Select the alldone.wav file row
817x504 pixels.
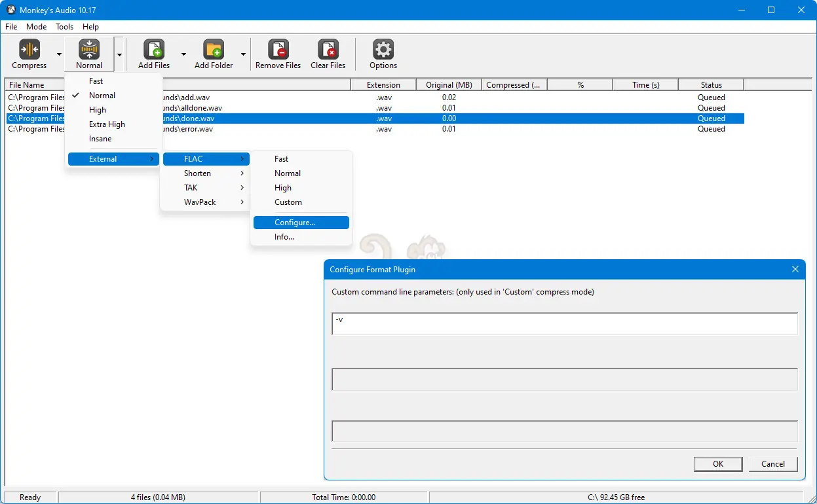click(375, 108)
